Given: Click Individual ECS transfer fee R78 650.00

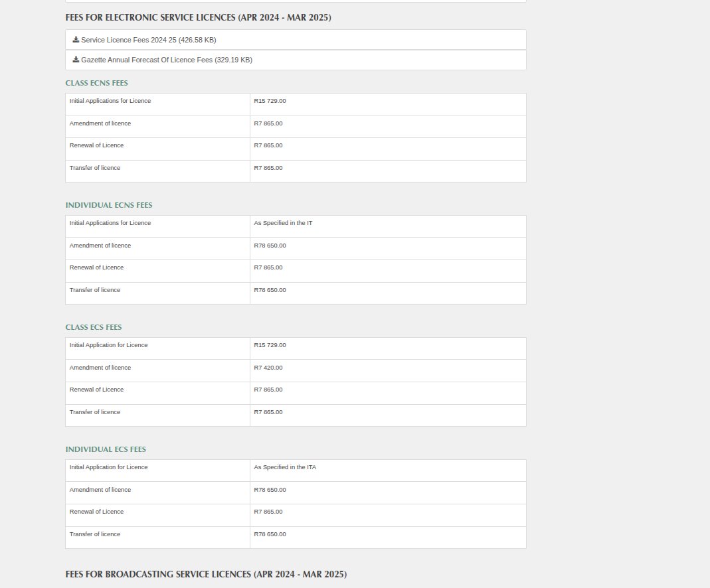Looking at the screenshot, I should pos(270,534).
